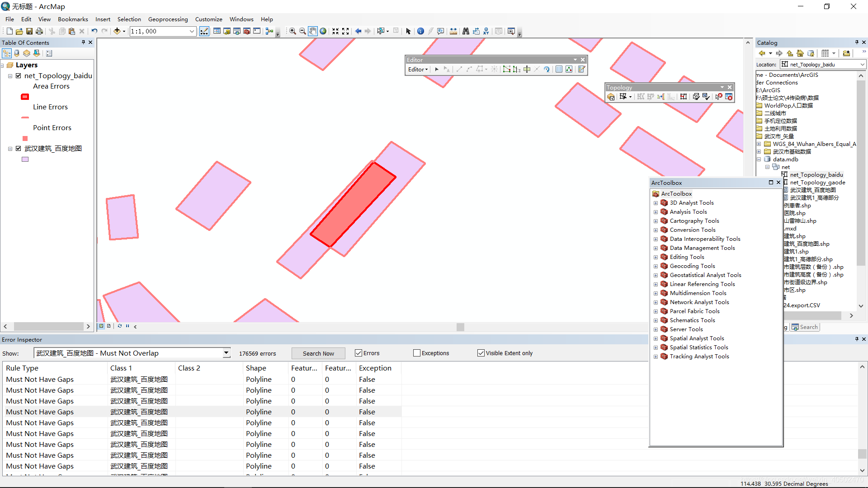Image resolution: width=868 pixels, height=488 pixels.
Task: Click the Fix Topology Error tool icon
Action: coord(719,97)
